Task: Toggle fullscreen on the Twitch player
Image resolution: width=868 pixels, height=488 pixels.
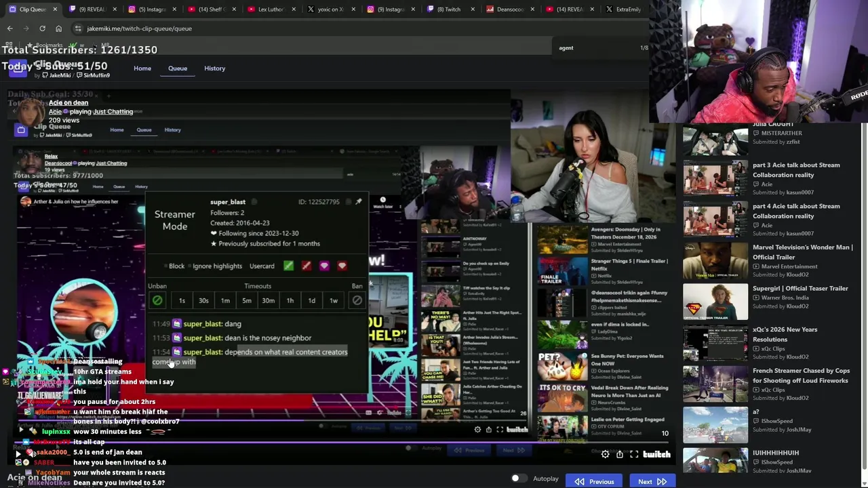Action: click(634, 454)
